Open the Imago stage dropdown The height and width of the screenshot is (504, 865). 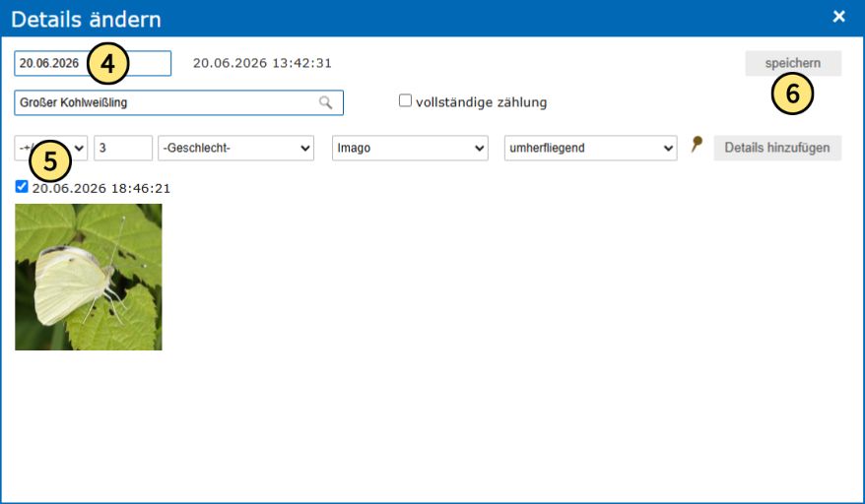(x=410, y=148)
